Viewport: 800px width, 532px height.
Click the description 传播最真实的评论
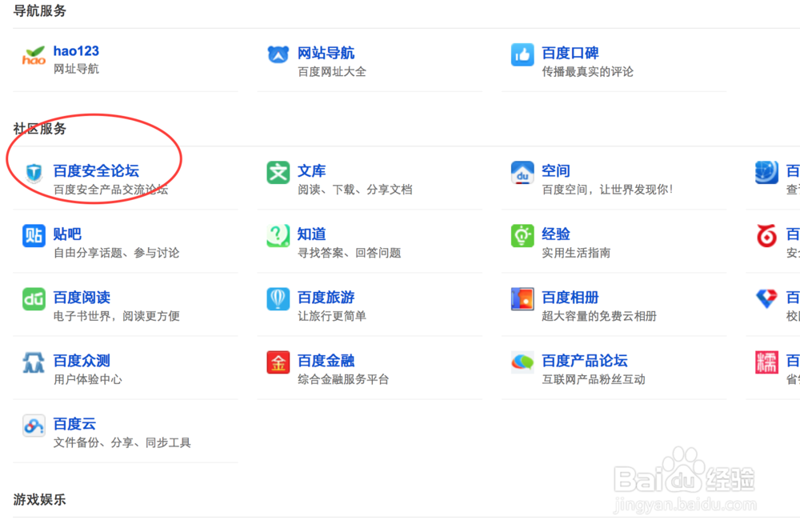[587, 72]
